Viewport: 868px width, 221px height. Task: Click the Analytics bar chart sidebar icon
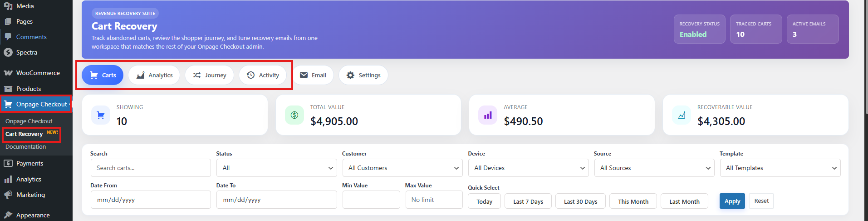[x=8, y=179]
